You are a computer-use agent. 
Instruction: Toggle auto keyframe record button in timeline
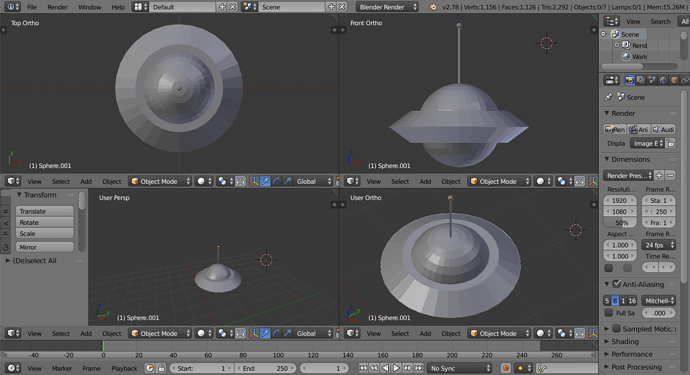tap(506, 368)
